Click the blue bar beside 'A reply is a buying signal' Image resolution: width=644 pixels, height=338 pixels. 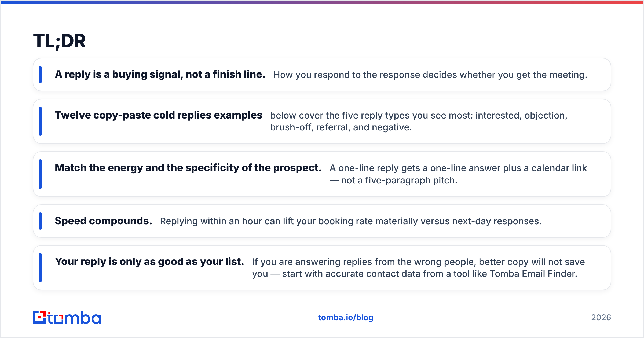[40, 75]
